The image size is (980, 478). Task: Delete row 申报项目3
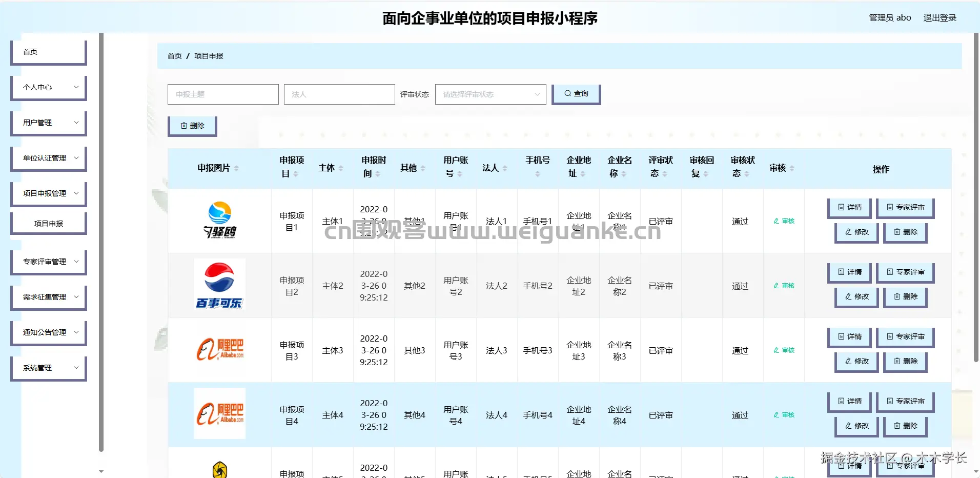tap(905, 362)
